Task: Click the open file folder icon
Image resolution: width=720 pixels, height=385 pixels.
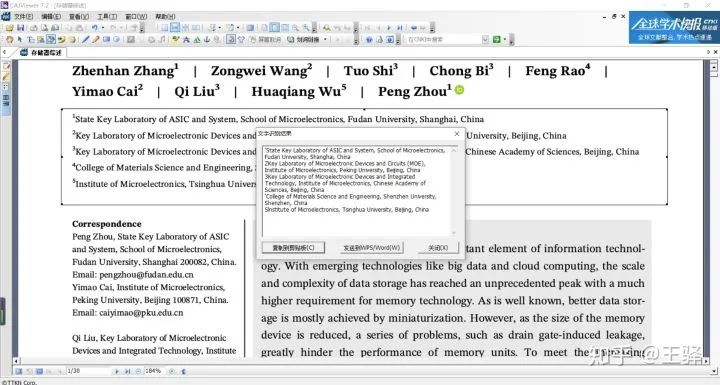Action: 9,28
